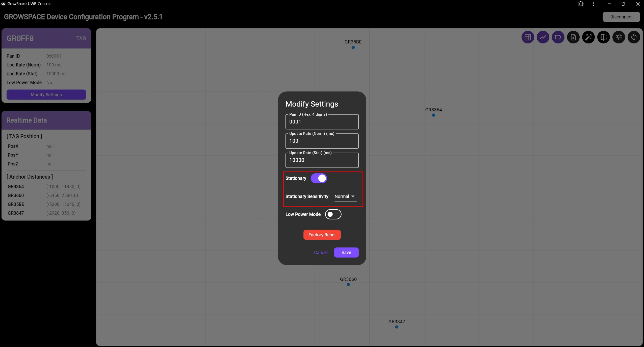Viewport: 644px width, 347px height.
Task: Click the Pan ID value 0x0001
Action: 54,56
